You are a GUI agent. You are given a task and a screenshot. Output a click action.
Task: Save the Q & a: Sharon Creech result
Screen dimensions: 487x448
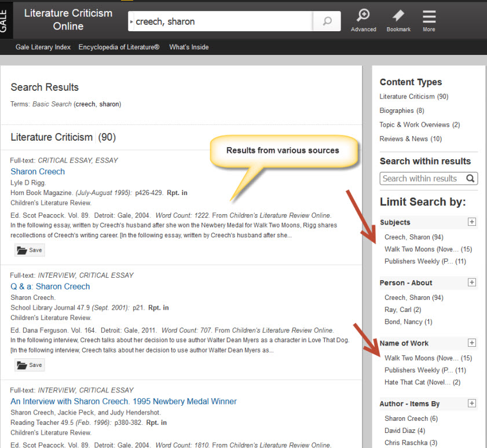point(30,365)
